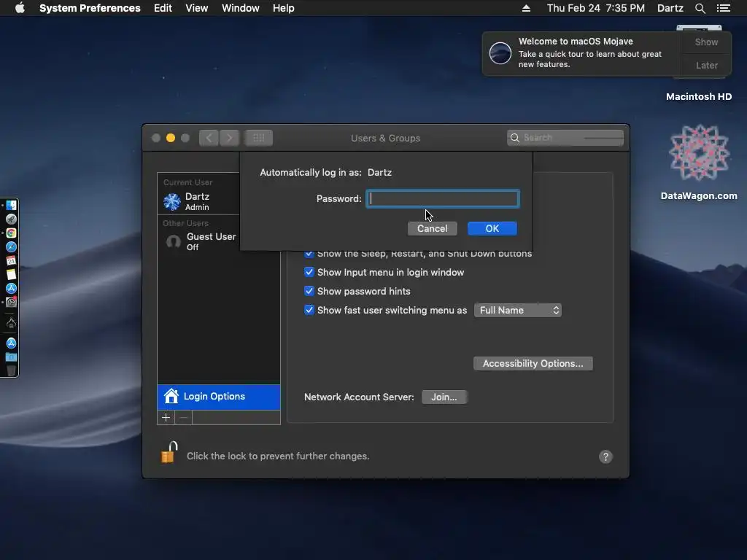The image size is (747, 560).
Task: Go forward with the right chevron button
Action: click(x=229, y=138)
